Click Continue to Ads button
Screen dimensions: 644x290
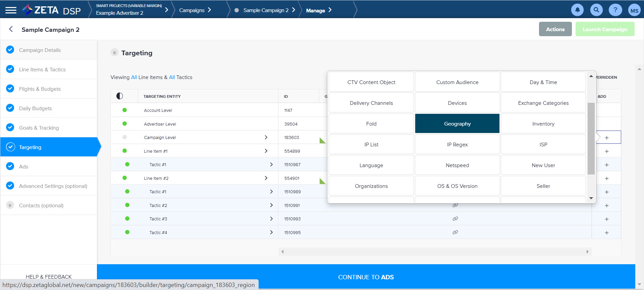click(x=366, y=277)
